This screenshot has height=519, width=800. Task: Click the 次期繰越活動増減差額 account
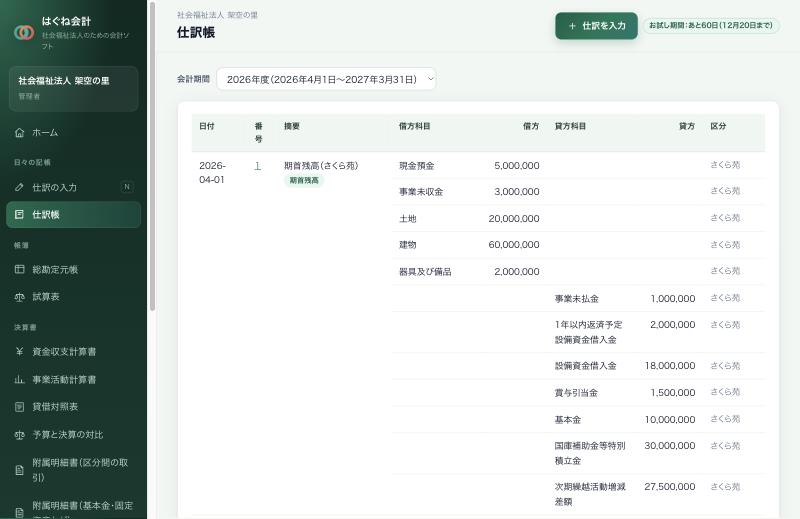(x=590, y=494)
